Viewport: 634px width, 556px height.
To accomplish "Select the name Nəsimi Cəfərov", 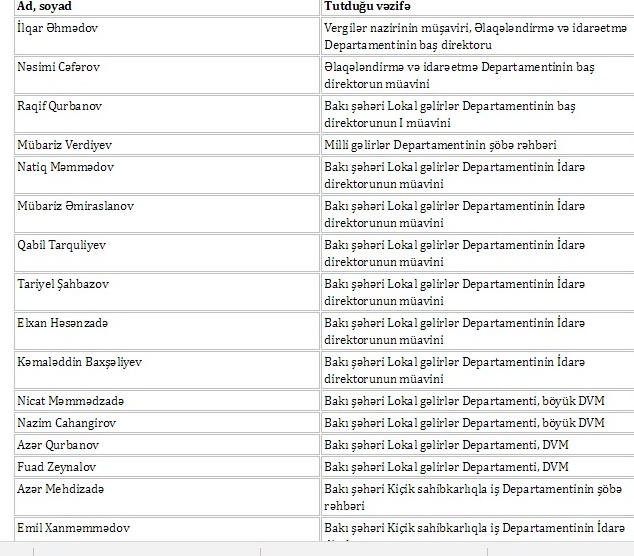I will [58, 67].
